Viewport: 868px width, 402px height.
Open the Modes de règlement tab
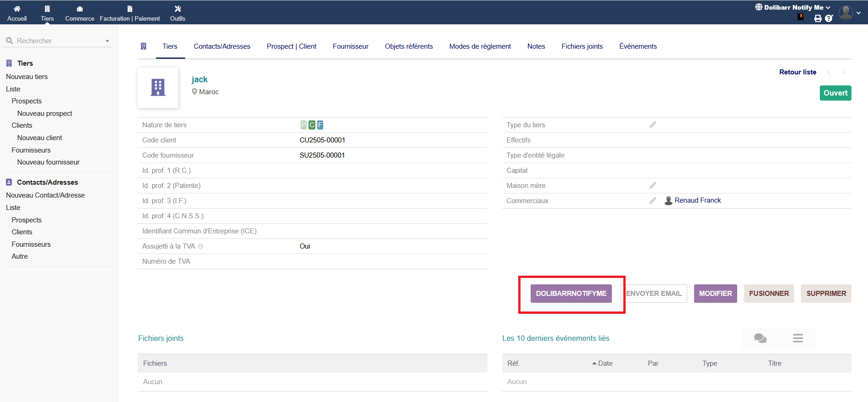coord(480,46)
